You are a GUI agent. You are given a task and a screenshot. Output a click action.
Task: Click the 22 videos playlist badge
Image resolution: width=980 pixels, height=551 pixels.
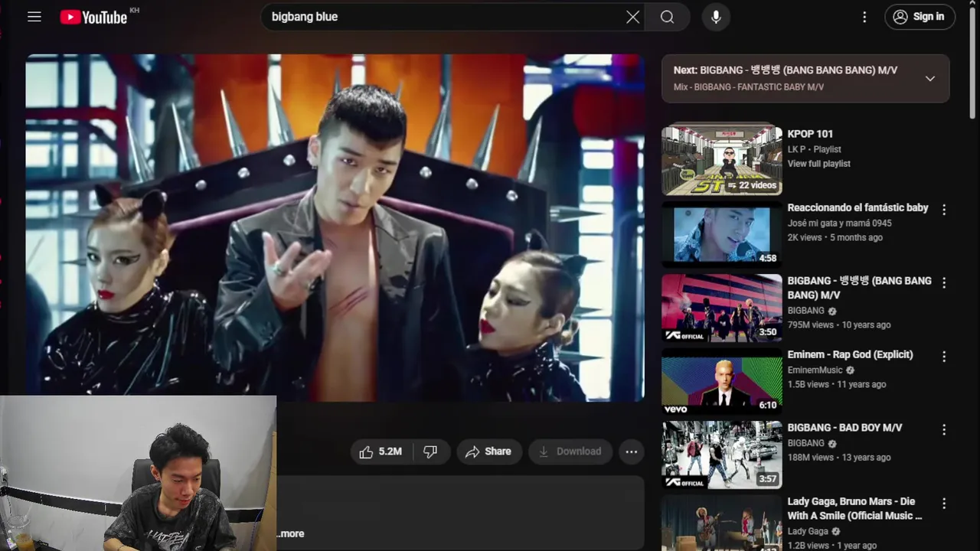pos(752,185)
